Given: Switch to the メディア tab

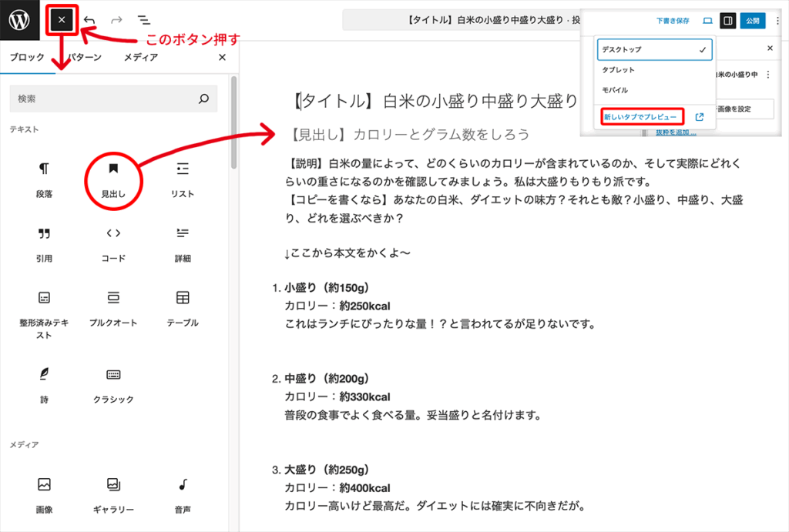Looking at the screenshot, I should pyautogui.click(x=141, y=58).
